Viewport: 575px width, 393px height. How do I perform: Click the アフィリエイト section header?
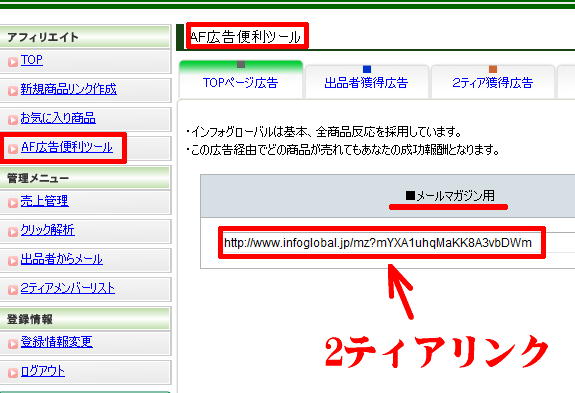coord(85,37)
